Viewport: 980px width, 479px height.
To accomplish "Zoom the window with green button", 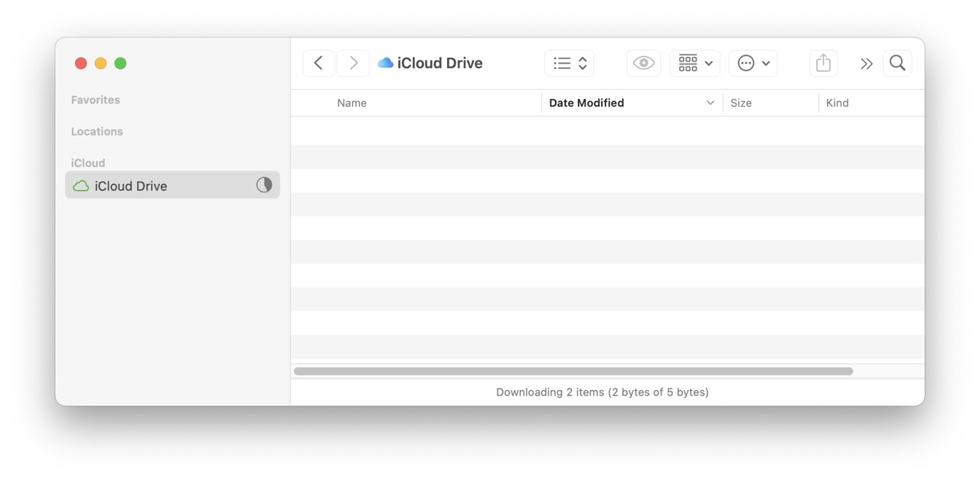I will (x=120, y=63).
